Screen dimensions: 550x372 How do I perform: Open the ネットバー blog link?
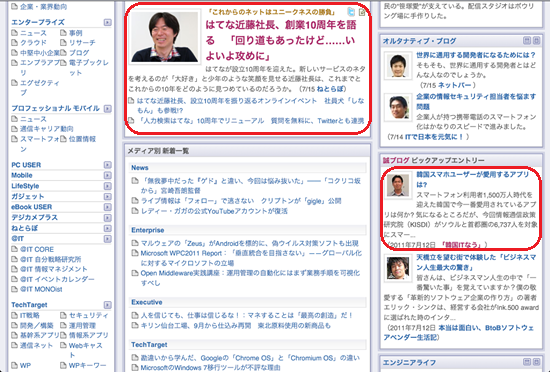(454, 85)
